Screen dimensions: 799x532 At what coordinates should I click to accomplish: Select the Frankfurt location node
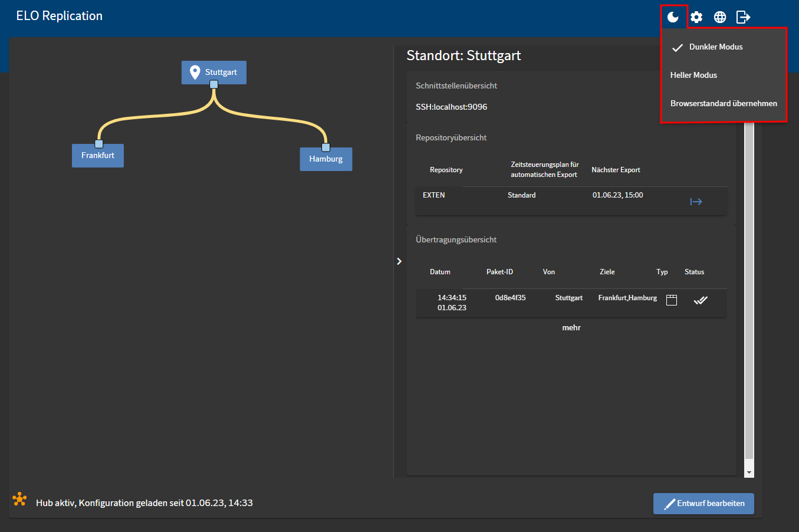click(98, 156)
